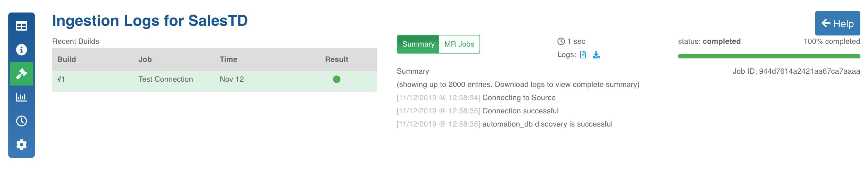Open the info circle icon in sidebar
868x178 pixels.
tap(22, 50)
